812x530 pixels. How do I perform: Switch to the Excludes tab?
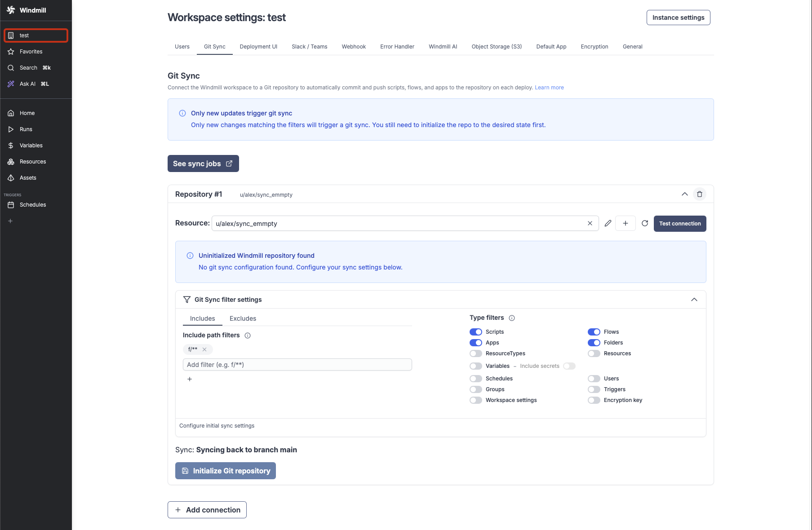point(243,318)
